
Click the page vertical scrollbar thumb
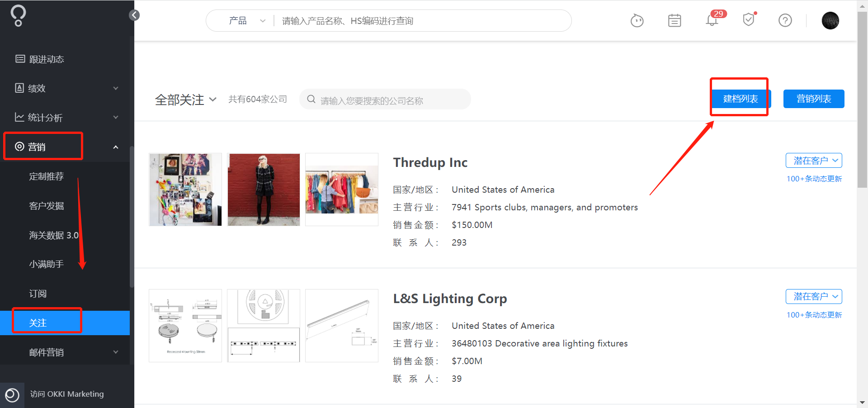[863, 100]
